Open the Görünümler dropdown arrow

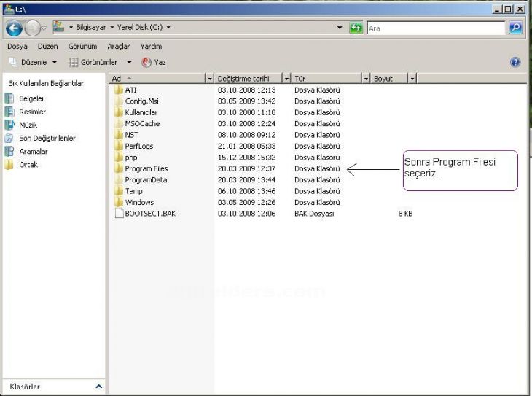pos(129,62)
